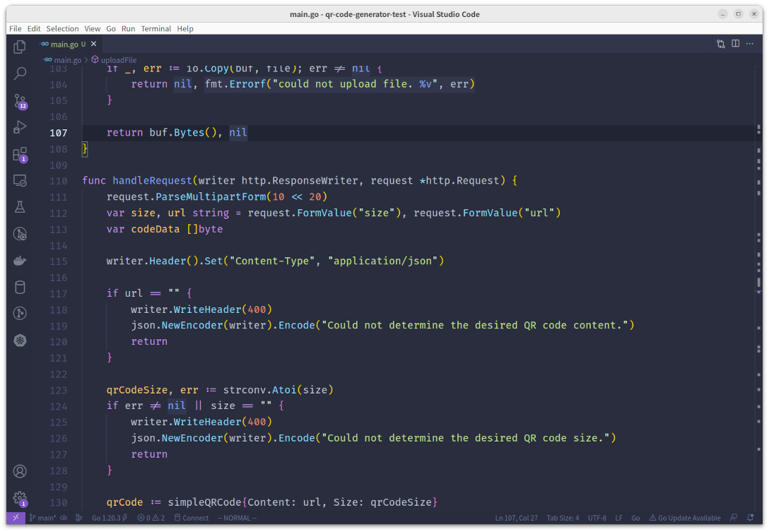Close the main.go editor tab

94,44
